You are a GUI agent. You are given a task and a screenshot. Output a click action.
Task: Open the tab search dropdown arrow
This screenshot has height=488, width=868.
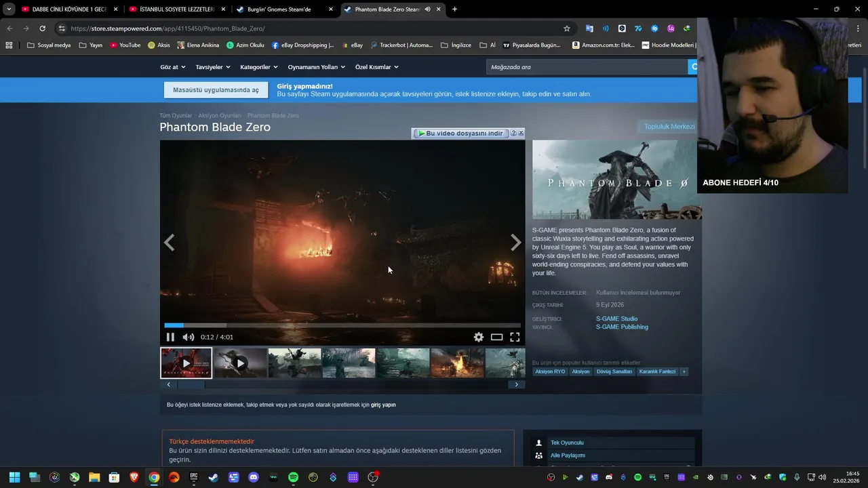tap(9, 9)
